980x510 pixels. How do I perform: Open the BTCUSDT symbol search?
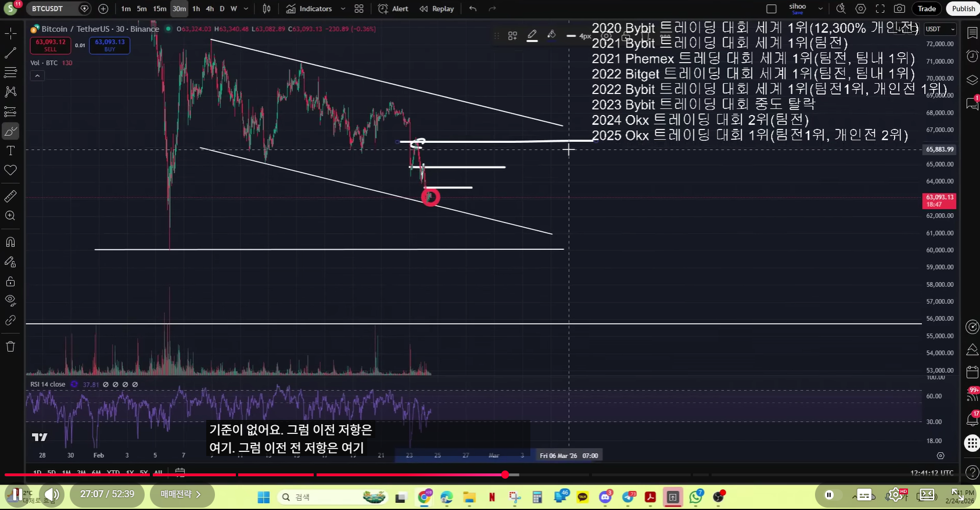click(48, 9)
